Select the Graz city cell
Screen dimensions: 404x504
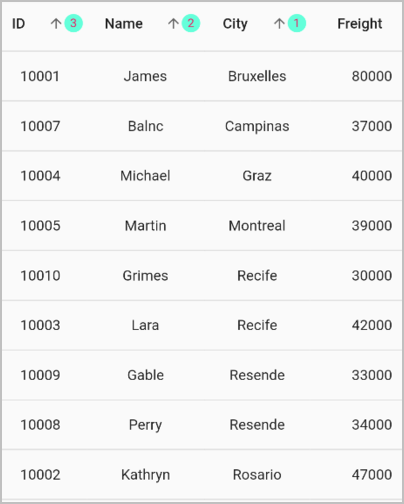tap(257, 176)
